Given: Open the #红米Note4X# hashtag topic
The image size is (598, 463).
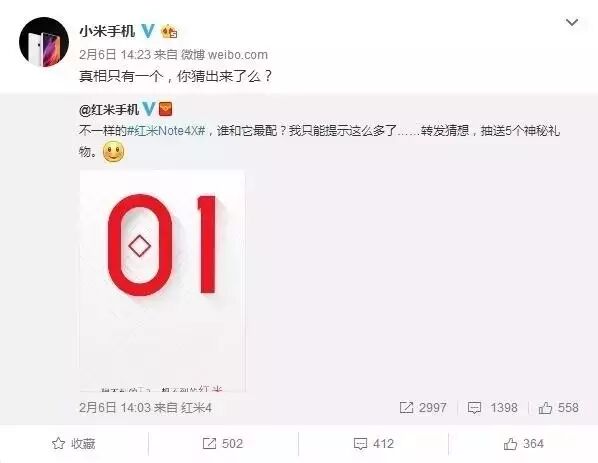Looking at the screenshot, I should pos(166,131).
